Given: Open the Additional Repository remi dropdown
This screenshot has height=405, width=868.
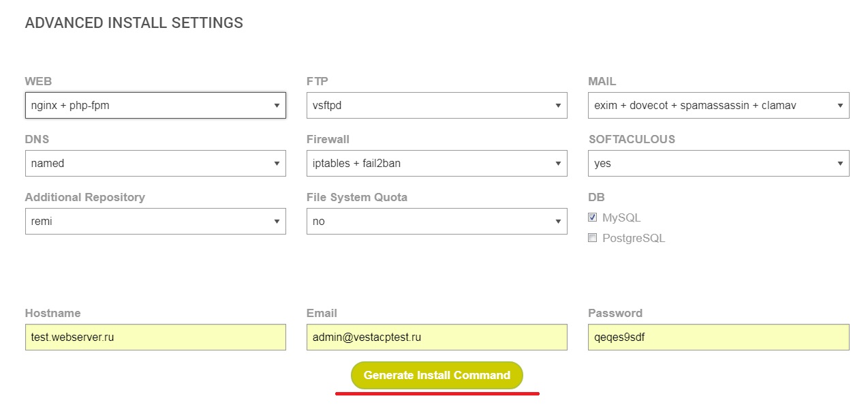Looking at the screenshot, I should click(x=155, y=222).
